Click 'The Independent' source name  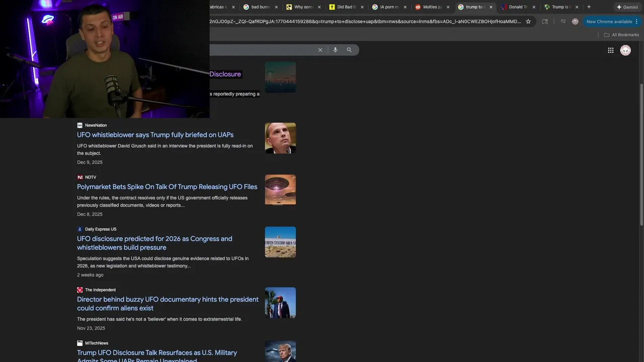pyautogui.click(x=100, y=290)
